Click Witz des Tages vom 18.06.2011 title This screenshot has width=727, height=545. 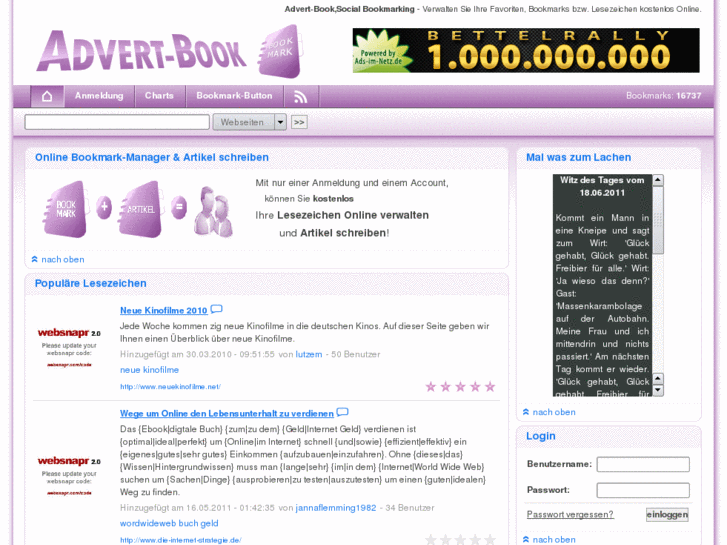pyautogui.click(x=602, y=186)
